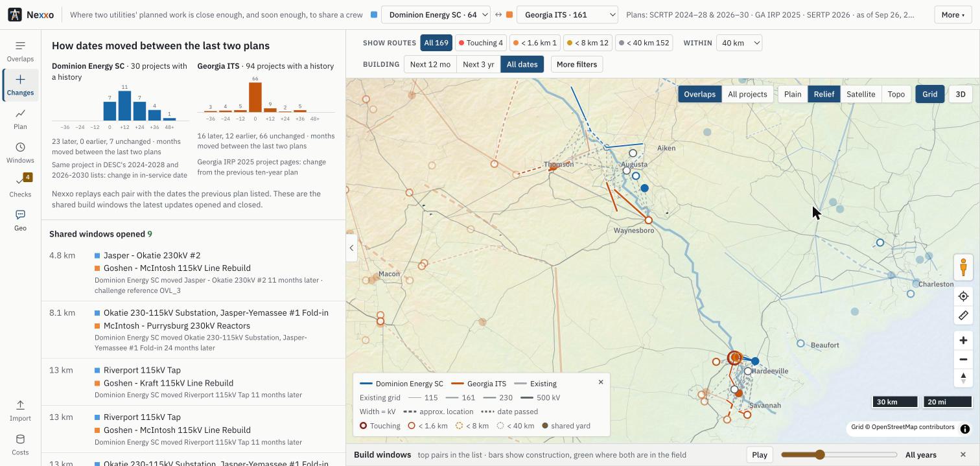Open the Windows clock icon panel

click(x=20, y=153)
